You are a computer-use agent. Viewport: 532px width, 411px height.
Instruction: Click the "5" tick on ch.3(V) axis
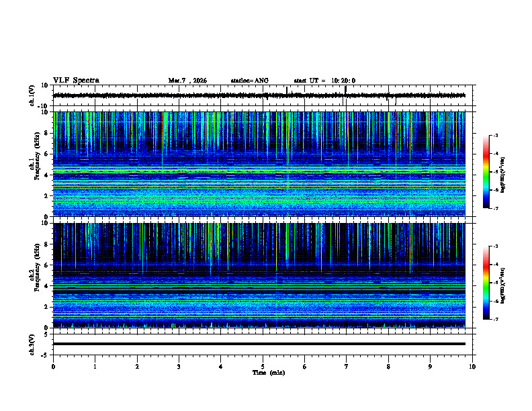(47, 334)
